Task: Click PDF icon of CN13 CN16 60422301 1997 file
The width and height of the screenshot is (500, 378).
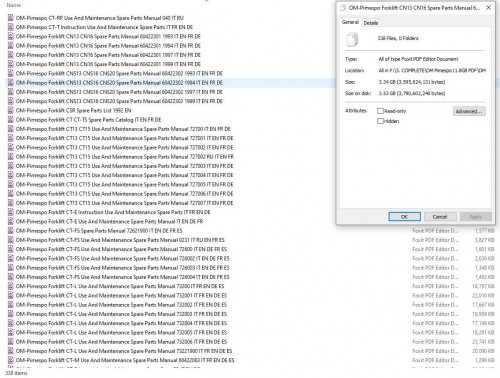Action: coord(11,55)
